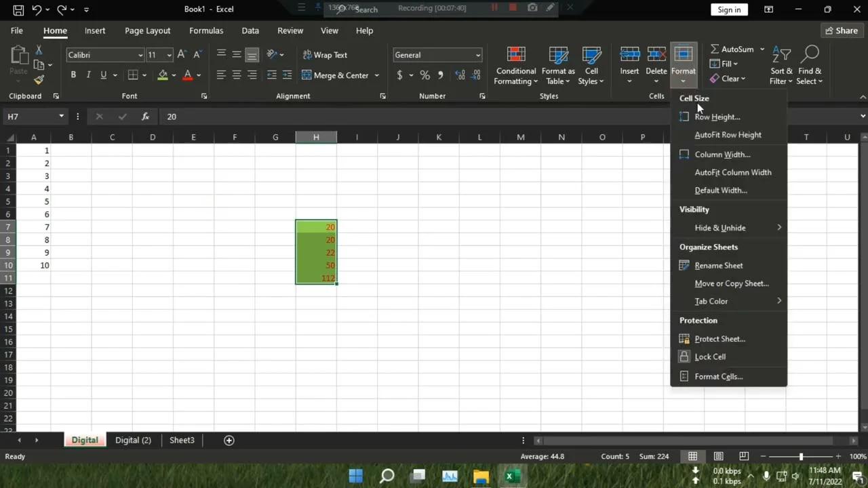Expand the Tab Color submenu
Image resolution: width=868 pixels, height=488 pixels.
(729, 301)
